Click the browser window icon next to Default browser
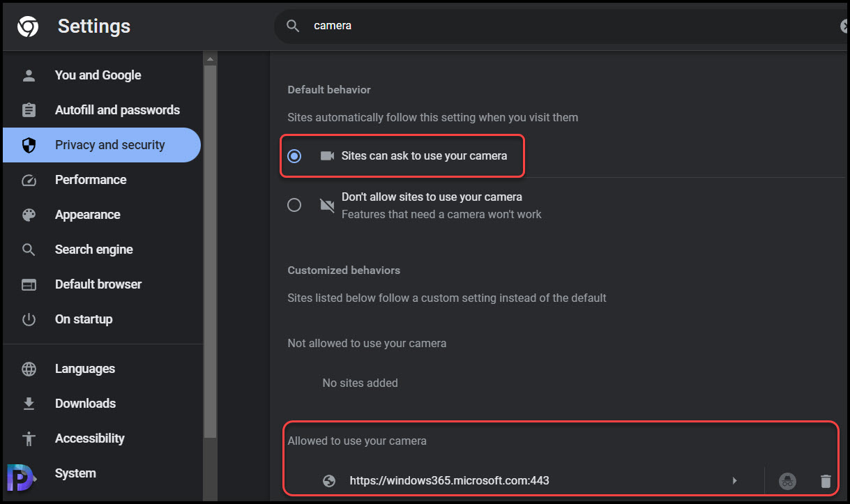 pyautogui.click(x=29, y=284)
